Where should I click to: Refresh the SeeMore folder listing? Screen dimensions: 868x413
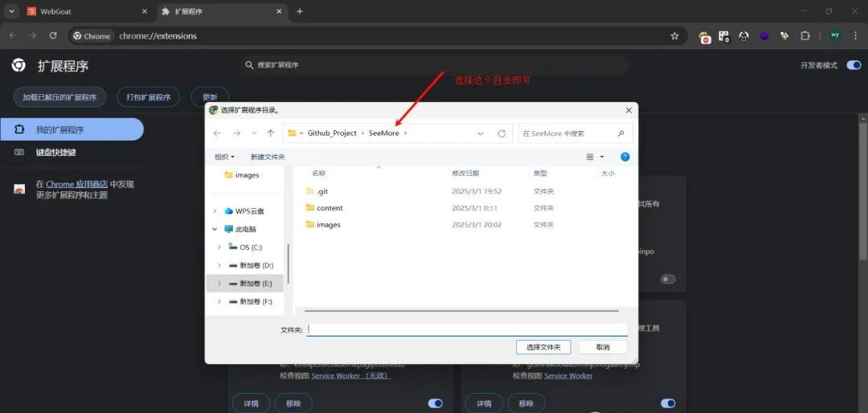[x=502, y=133]
